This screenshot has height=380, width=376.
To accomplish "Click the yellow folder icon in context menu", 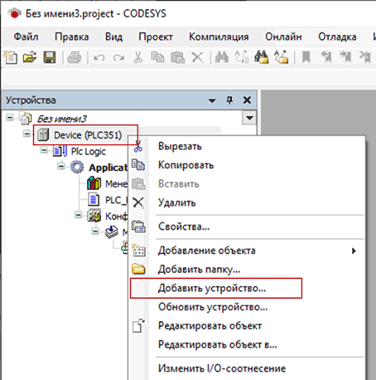I will point(138,269).
